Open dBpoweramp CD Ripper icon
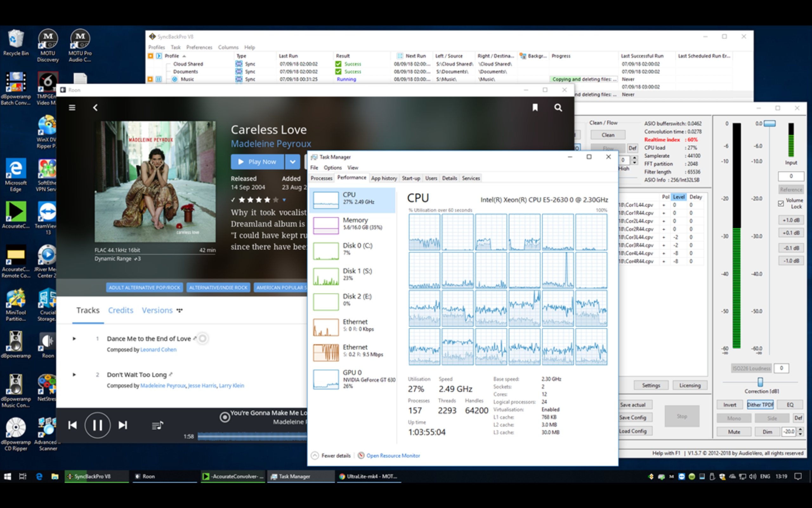 pos(16,434)
